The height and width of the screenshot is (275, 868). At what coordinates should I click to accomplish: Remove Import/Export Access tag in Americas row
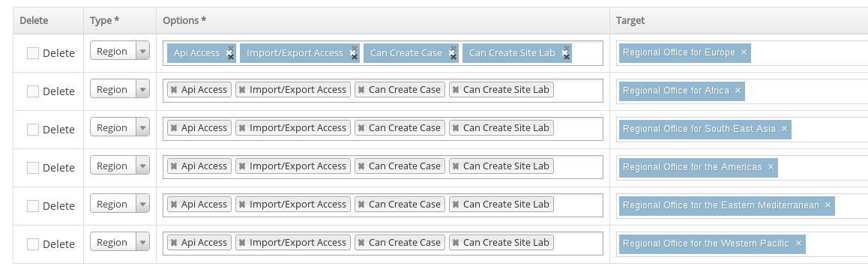[242, 166]
